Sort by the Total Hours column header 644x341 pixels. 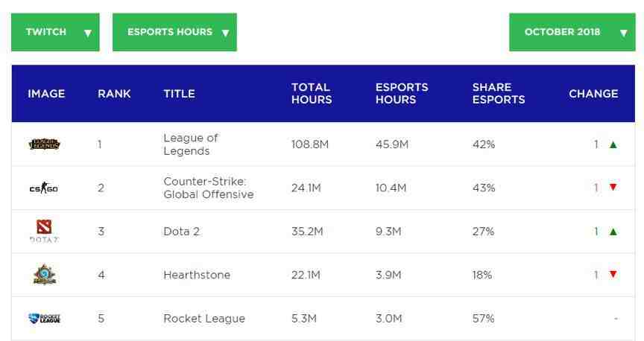click(x=312, y=94)
